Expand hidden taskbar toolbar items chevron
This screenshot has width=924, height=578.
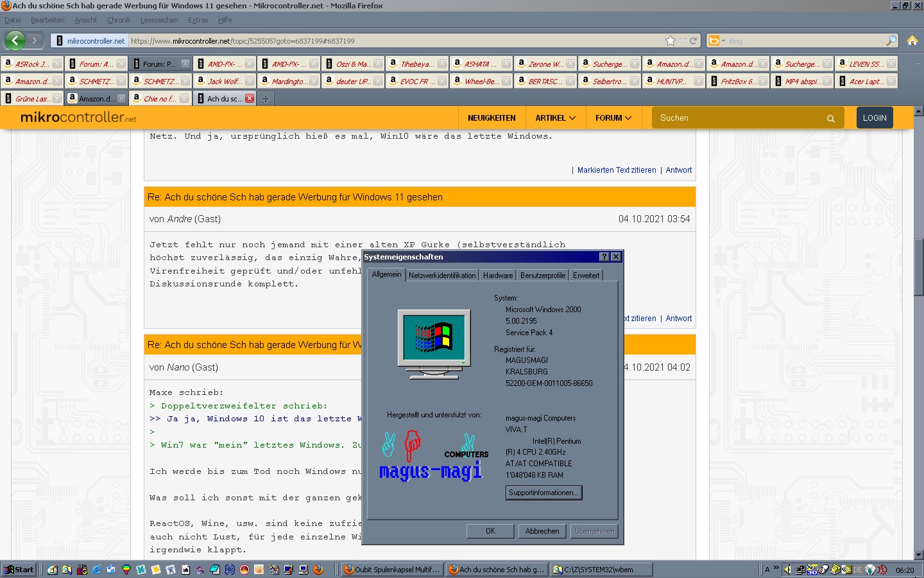(x=776, y=568)
